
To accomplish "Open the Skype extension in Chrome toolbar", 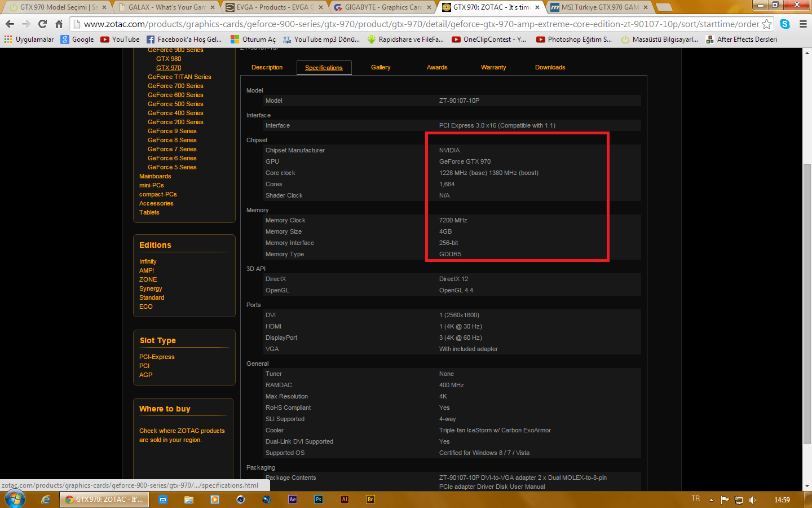I will coord(785,24).
